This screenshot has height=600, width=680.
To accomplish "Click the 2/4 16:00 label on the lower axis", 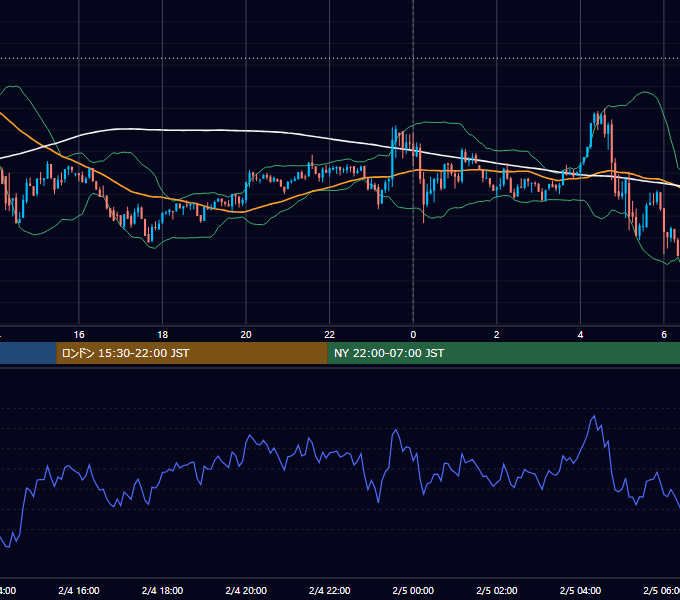I will pyautogui.click(x=79, y=590).
